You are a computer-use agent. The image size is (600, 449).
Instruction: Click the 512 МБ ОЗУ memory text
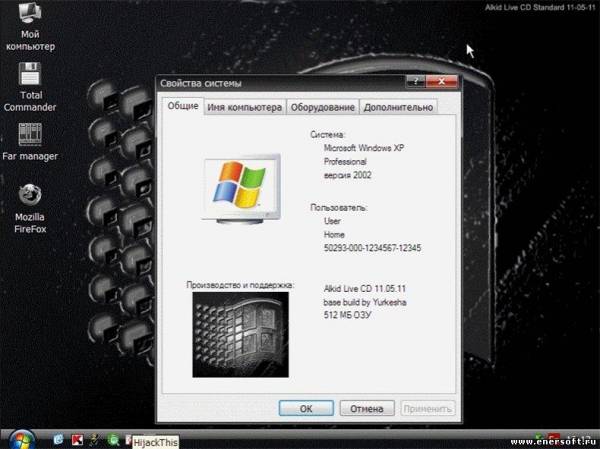click(x=347, y=315)
